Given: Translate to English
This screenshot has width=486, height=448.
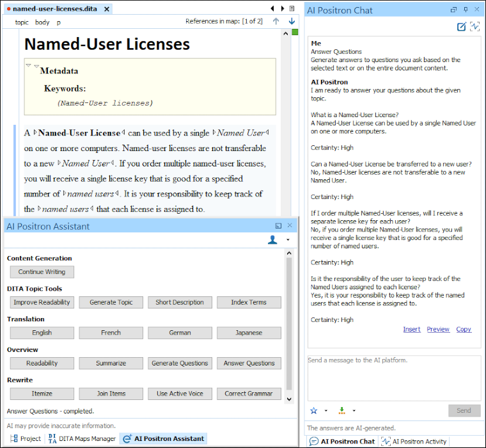Looking at the screenshot, I should point(42,333).
